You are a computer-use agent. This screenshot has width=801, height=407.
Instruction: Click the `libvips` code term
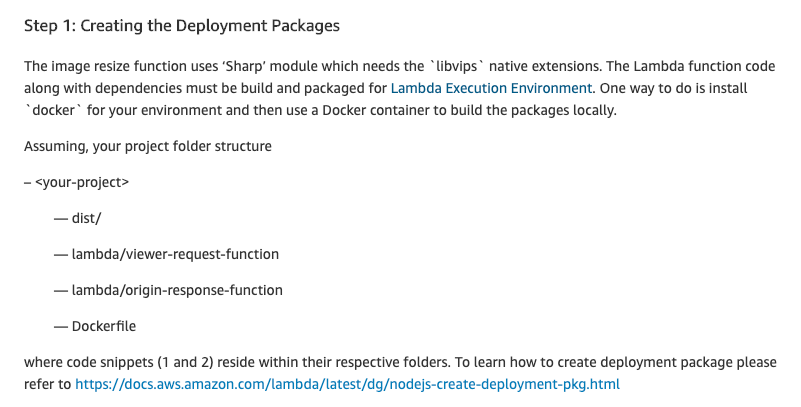tap(457, 66)
